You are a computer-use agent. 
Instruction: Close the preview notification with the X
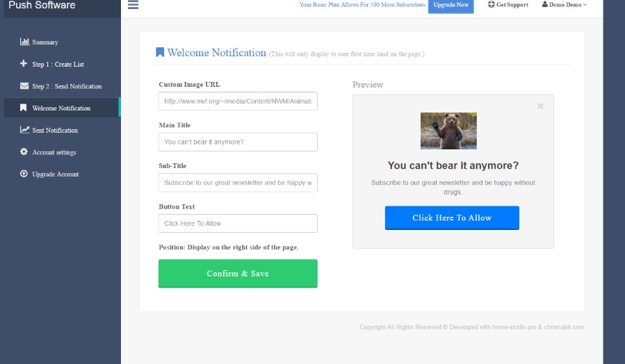(x=540, y=106)
